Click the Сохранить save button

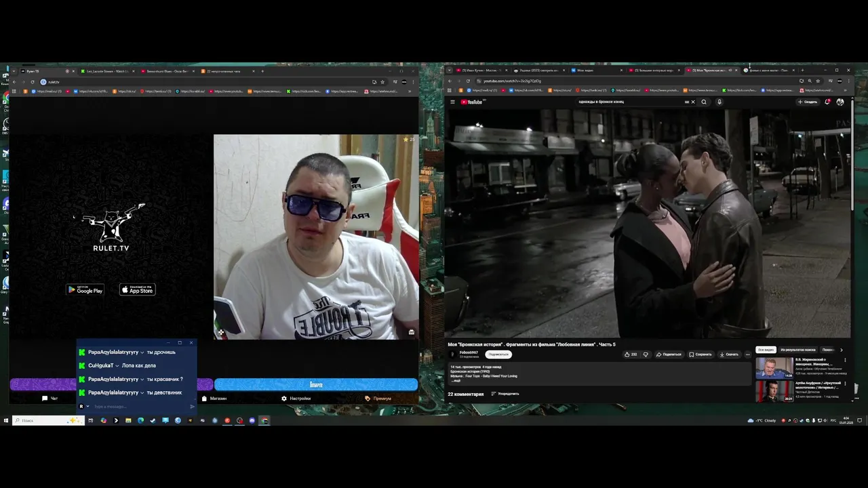[701, 354]
